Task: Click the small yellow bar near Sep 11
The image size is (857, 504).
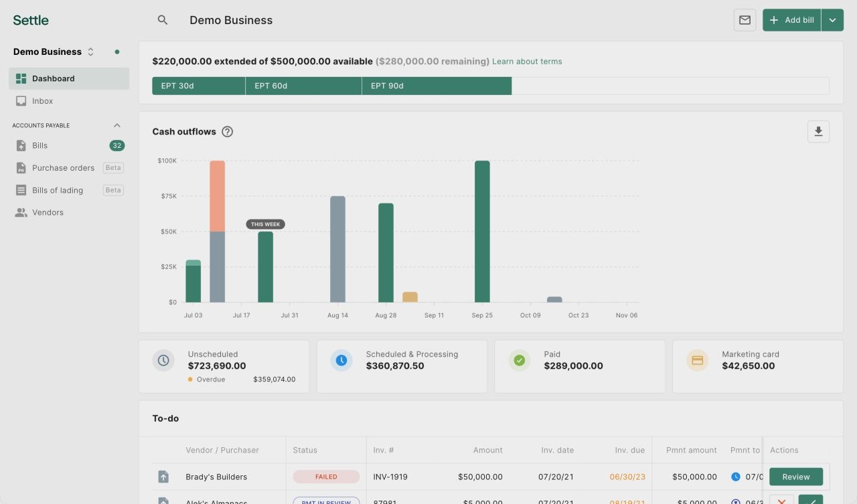Action: (x=410, y=297)
